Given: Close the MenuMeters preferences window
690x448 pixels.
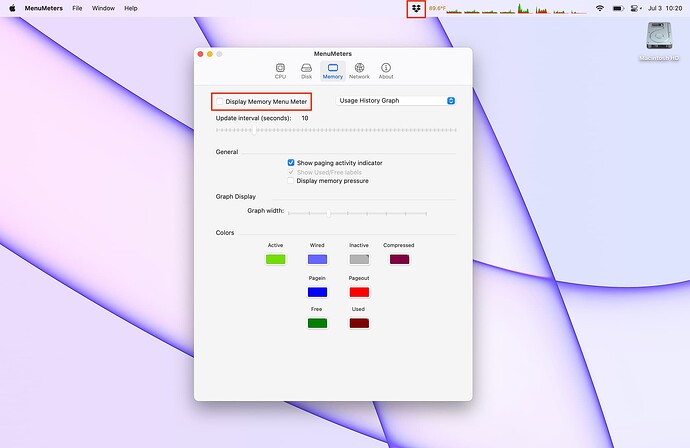Looking at the screenshot, I should pos(200,54).
